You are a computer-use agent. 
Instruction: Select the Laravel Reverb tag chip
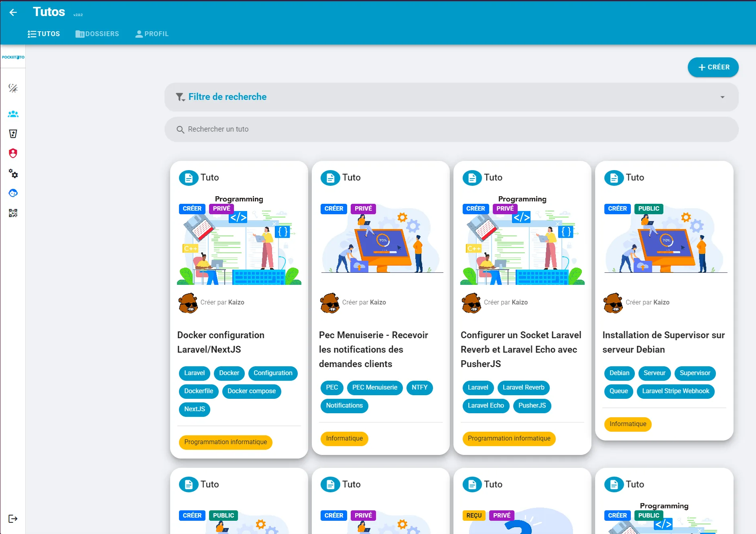pos(524,388)
